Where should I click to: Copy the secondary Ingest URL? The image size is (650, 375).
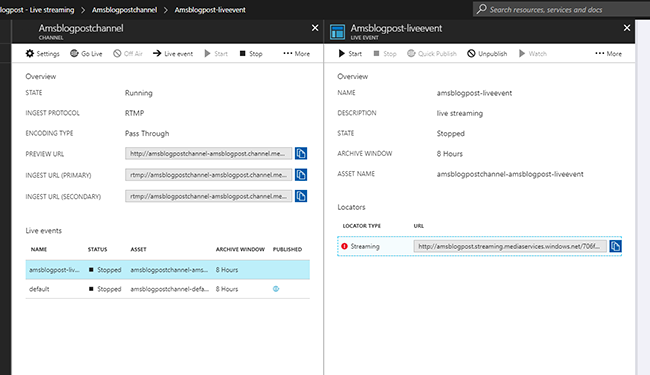click(x=301, y=196)
